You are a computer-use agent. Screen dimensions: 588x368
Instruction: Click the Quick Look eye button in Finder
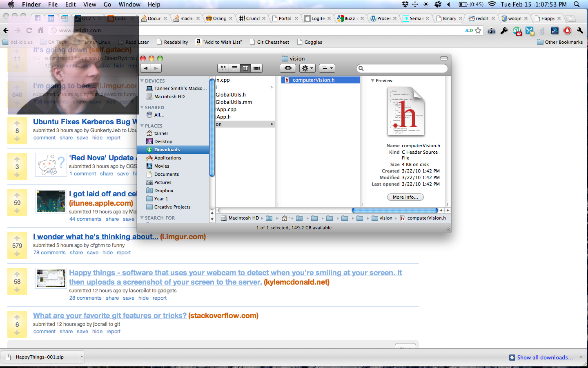[288, 68]
